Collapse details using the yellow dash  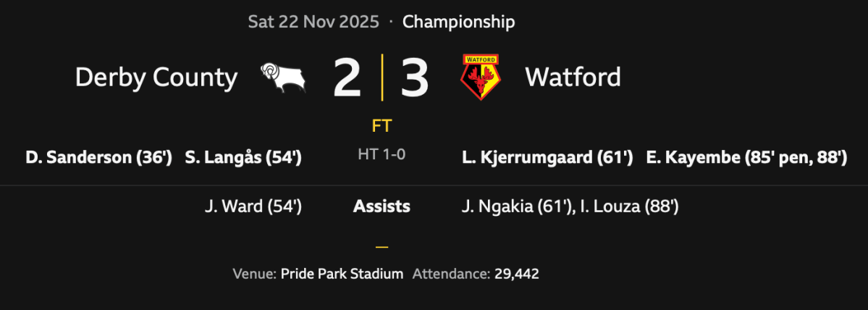click(x=382, y=247)
